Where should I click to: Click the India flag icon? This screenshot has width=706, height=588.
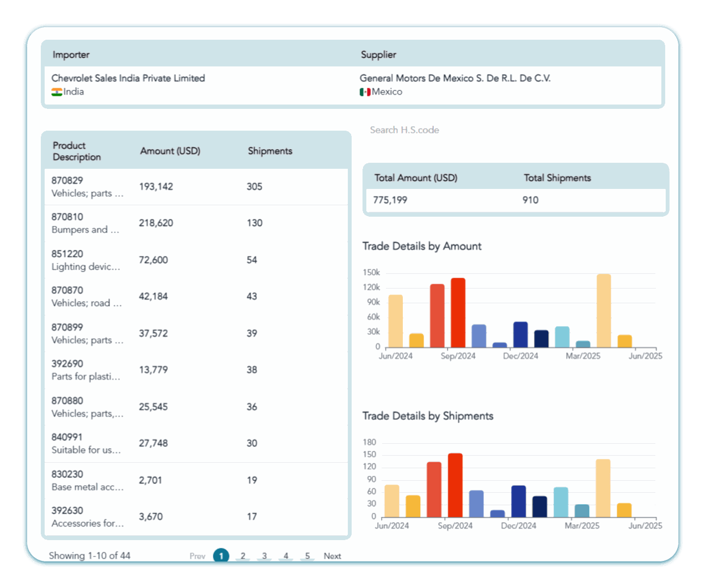point(57,92)
